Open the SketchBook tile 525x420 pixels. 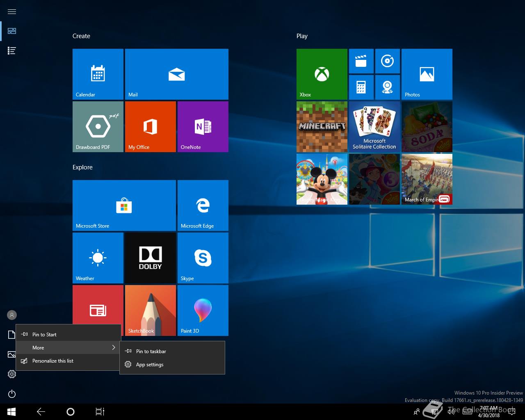coord(151,310)
